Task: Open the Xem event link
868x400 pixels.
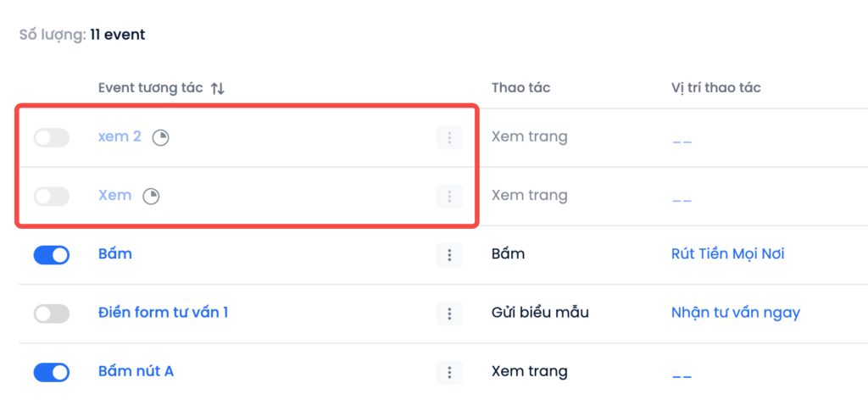Action: click(x=114, y=195)
